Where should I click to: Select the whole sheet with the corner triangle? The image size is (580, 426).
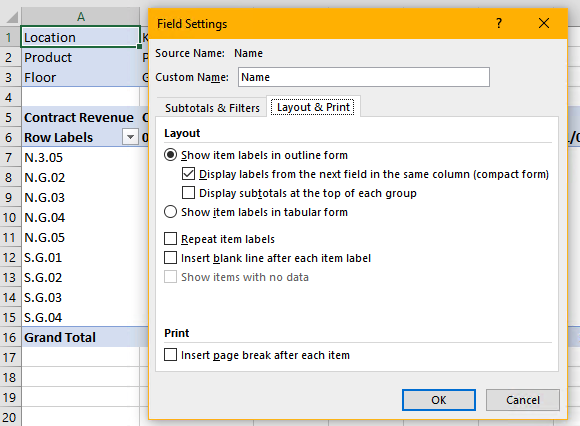click(x=11, y=17)
